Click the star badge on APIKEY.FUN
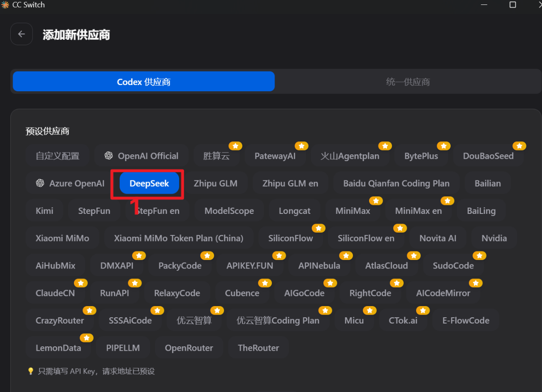The height and width of the screenshot is (392, 542). [x=279, y=256]
